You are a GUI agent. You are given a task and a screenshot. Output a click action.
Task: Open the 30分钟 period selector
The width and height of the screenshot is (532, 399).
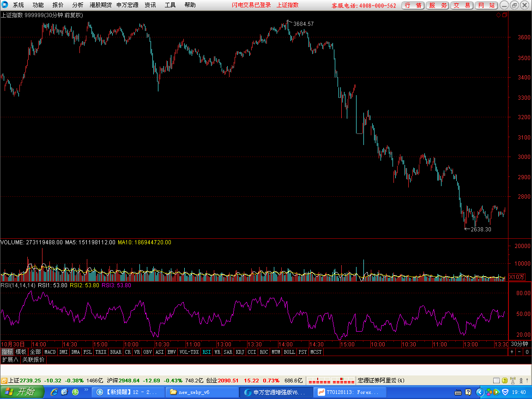(x=520, y=344)
